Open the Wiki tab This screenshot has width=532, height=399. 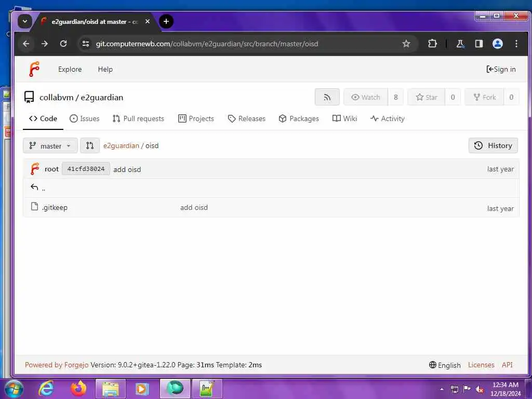click(x=345, y=118)
